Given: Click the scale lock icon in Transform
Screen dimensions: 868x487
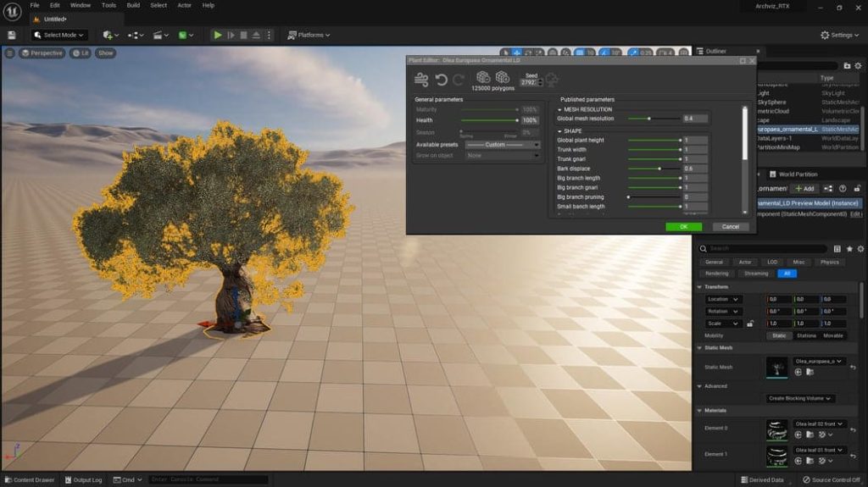Looking at the screenshot, I should (x=750, y=324).
